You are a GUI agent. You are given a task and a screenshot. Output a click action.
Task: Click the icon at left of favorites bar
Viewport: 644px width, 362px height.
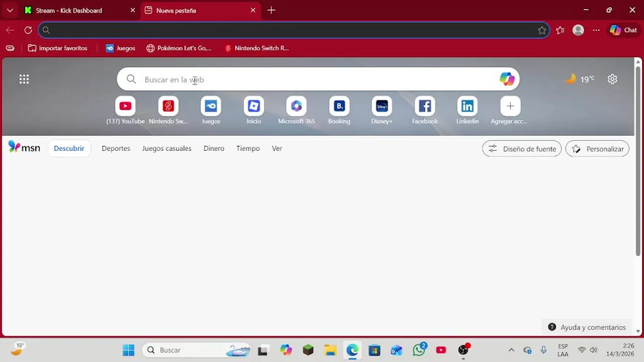tap(10, 48)
